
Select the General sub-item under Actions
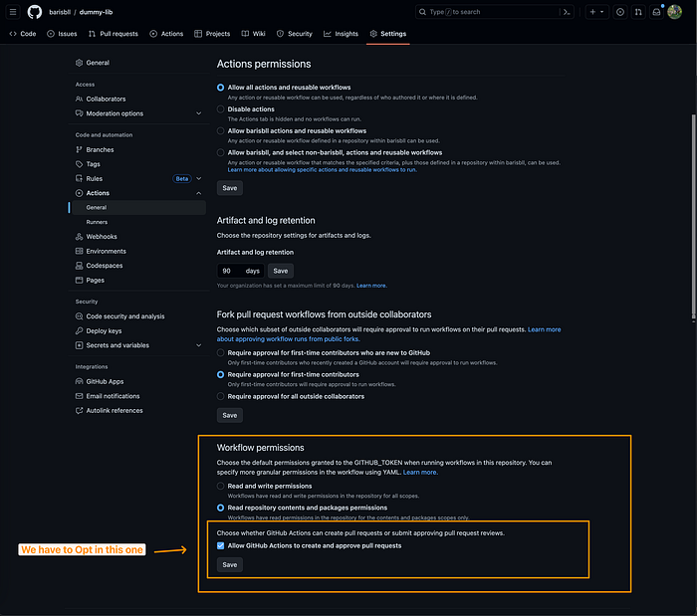point(139,207)
